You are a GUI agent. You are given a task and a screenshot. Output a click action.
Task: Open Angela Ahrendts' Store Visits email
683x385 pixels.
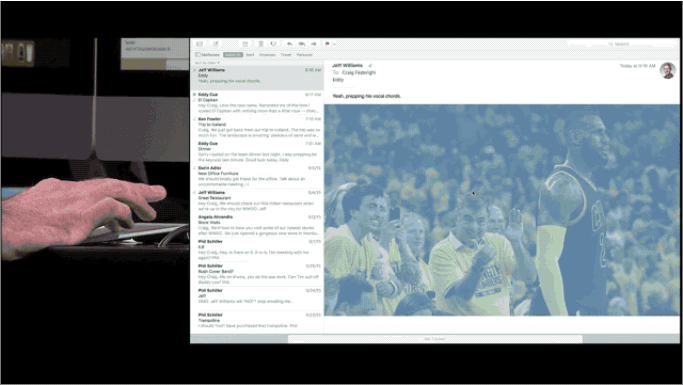pyautogui.click(x=257, y=225)
